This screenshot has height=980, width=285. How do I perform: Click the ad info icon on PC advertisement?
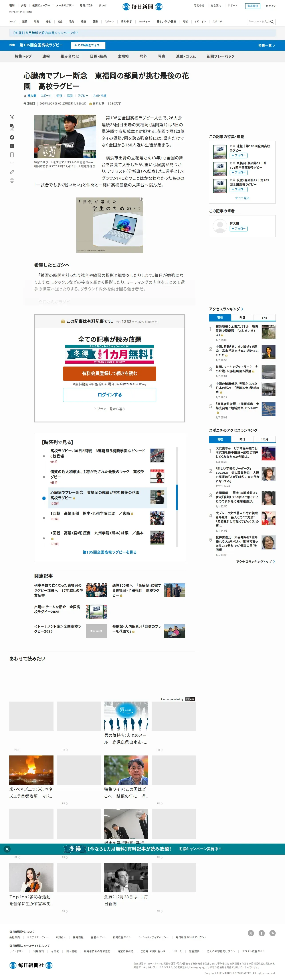pyautogui.click(x=141, y=199)
